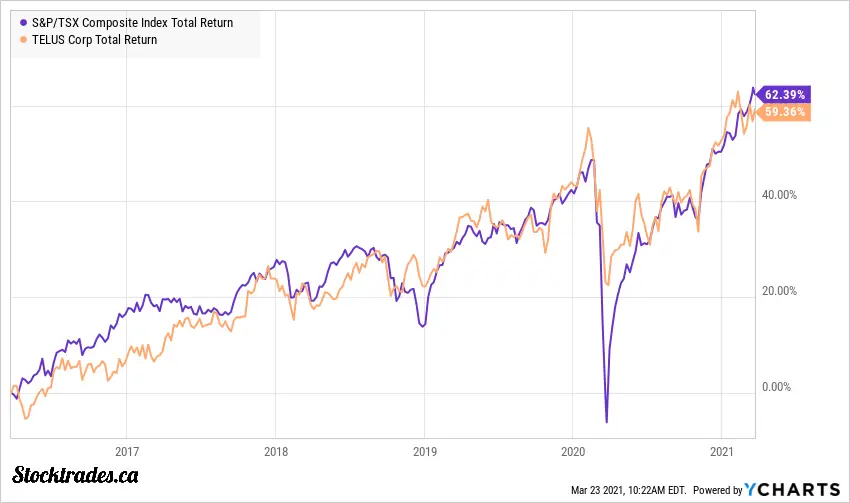The width and height of the screenshot is (850, 503).
Task: Click the 0.00% y-axis label
Action: [x=778, y=387]
